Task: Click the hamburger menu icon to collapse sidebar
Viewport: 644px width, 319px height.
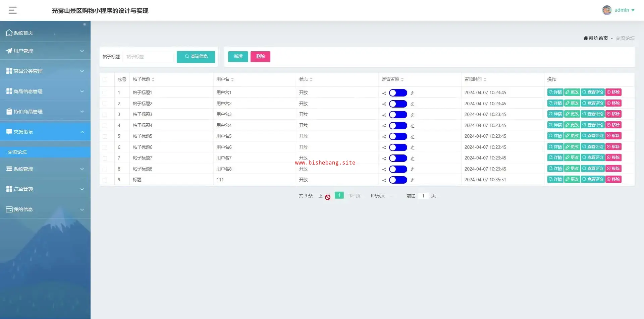Action: coord(12,10)
